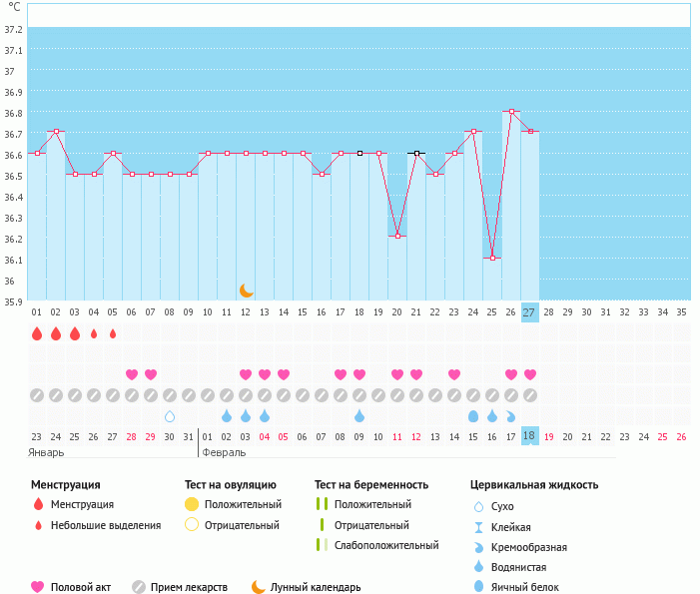The width and height of the screenshot is (700, 594).
Task: Click the highlighted date 18 in February row
Action: click(529, 436)
